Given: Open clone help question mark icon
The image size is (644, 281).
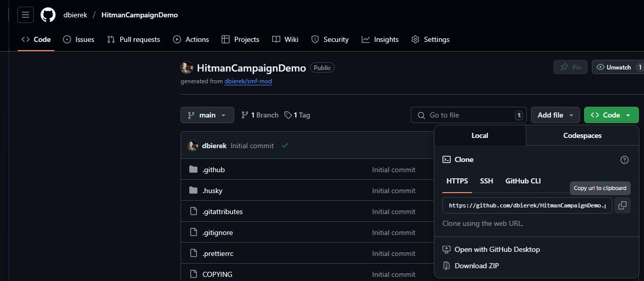Looking at the screenshot, I should 625,160.
